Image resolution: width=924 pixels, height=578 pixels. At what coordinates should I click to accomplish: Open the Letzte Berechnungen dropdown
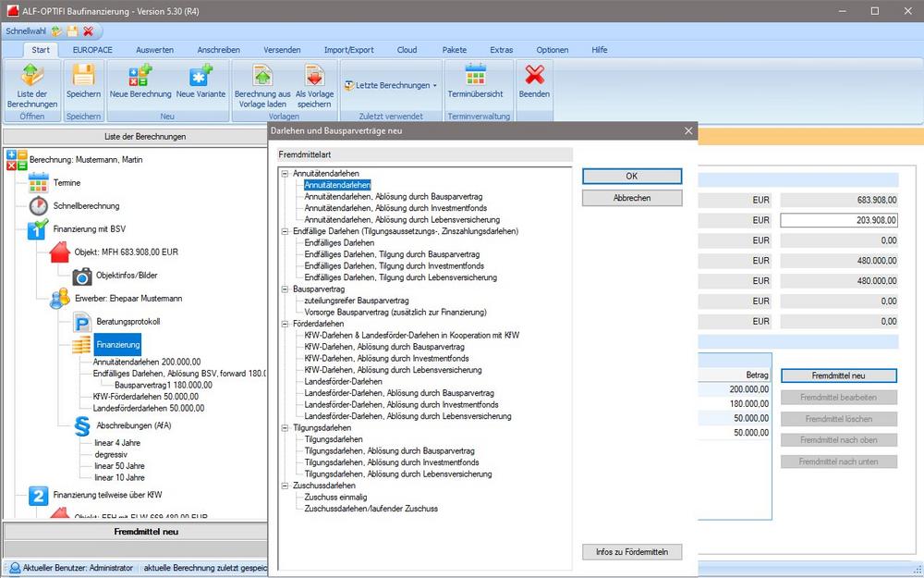[x=391, y=85]
